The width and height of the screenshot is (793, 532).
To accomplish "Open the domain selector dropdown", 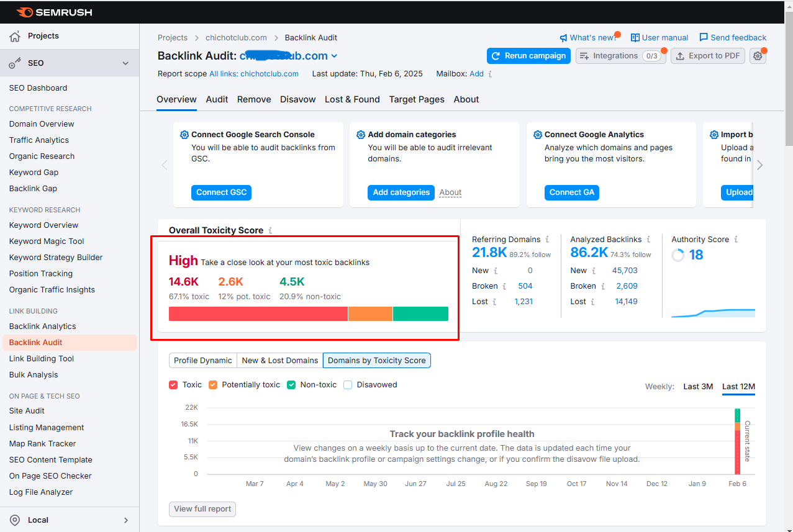I will click(x=333, y=55).
